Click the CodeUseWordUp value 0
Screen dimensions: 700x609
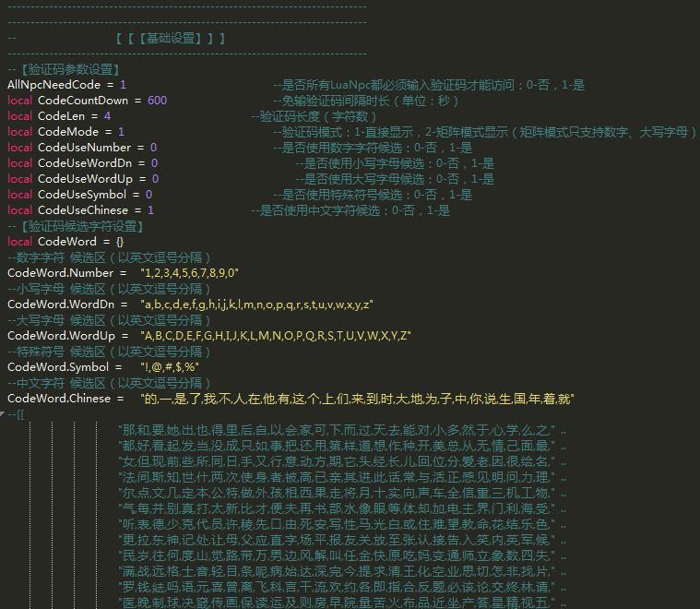tap(155, 179)
